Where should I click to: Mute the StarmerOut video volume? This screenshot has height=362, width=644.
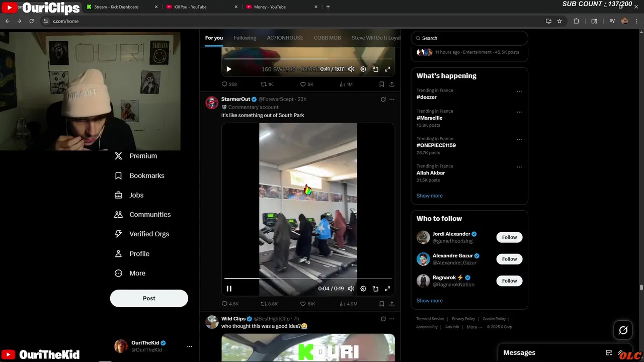(x=351, y=289)
